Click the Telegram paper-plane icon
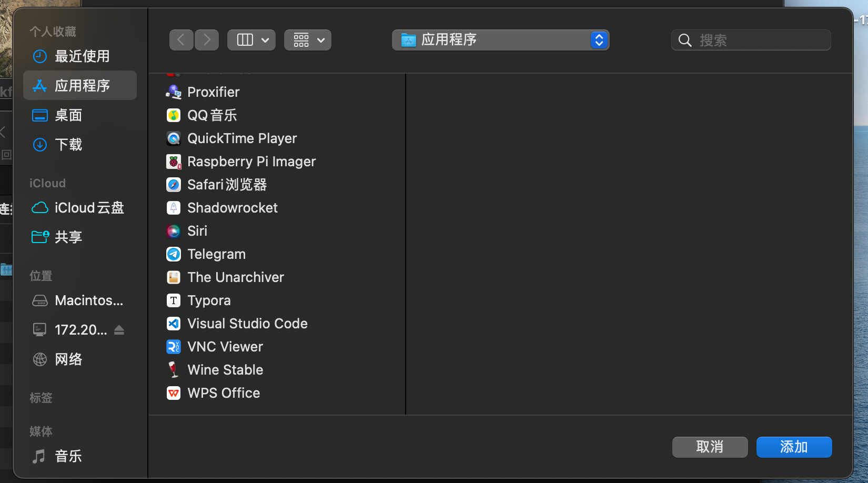The image size is (868, 483). [x=174, y=254]
